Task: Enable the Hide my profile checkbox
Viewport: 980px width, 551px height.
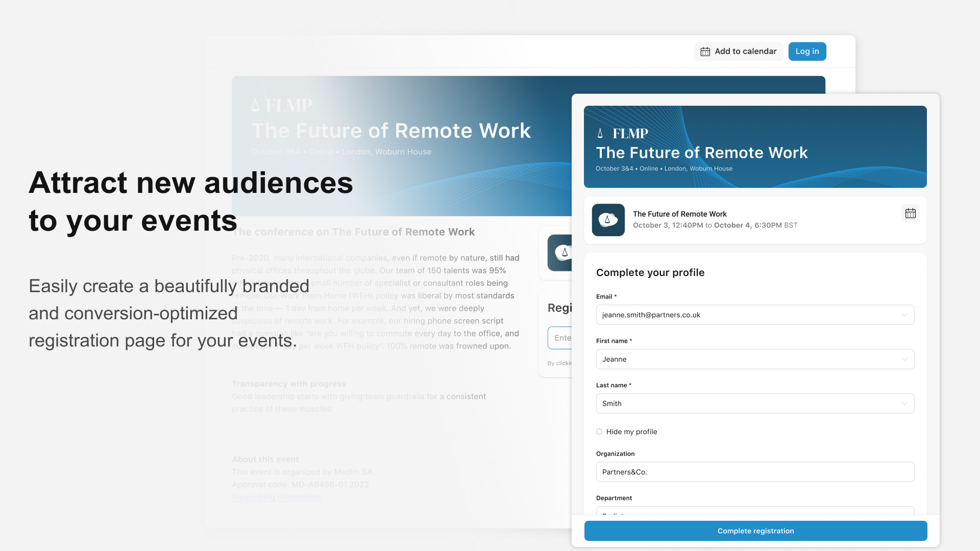Action: pyautogui.click(x=599, y=432)
